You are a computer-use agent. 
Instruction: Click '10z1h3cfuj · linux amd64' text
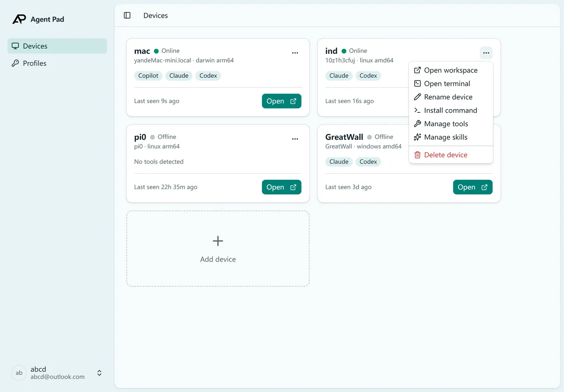359,60
